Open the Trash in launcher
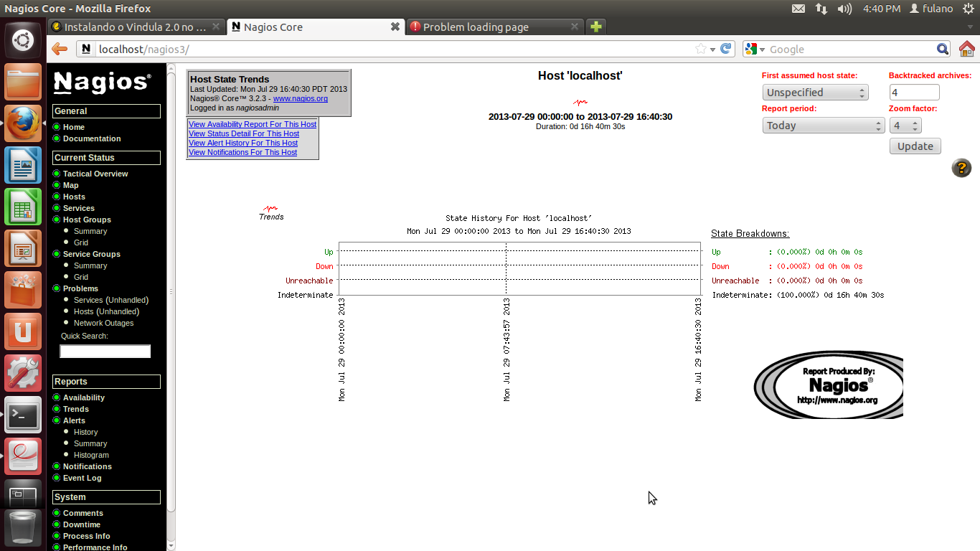980x551 pixels. [x=23, y=528]
